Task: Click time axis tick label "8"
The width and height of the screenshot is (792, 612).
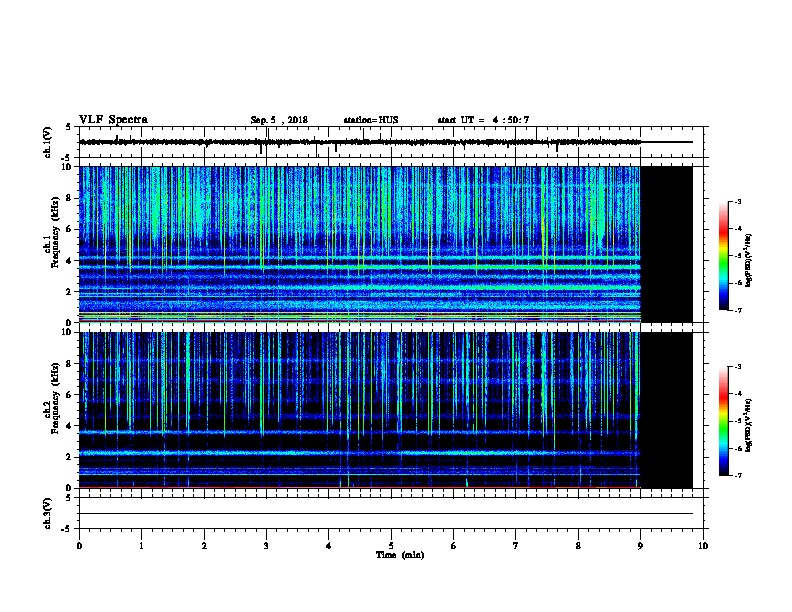Action: pos(578,545)
